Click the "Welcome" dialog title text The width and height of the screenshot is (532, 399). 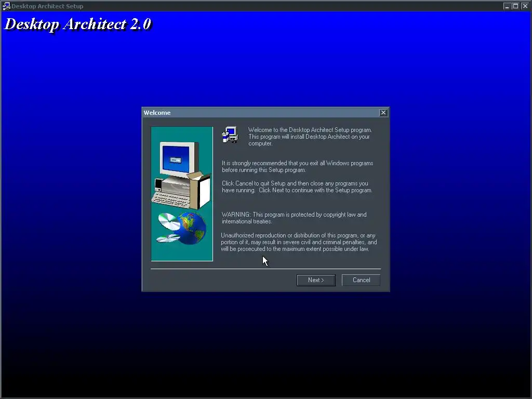coord(157,113)
